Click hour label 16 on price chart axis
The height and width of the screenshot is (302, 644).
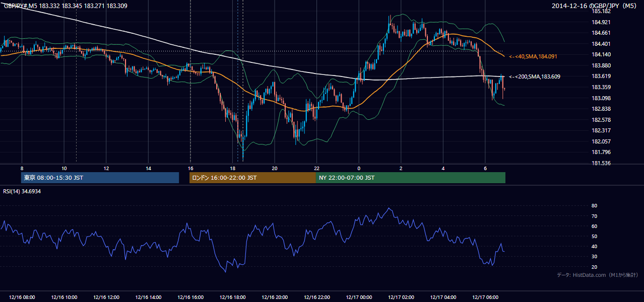[190, 168]
